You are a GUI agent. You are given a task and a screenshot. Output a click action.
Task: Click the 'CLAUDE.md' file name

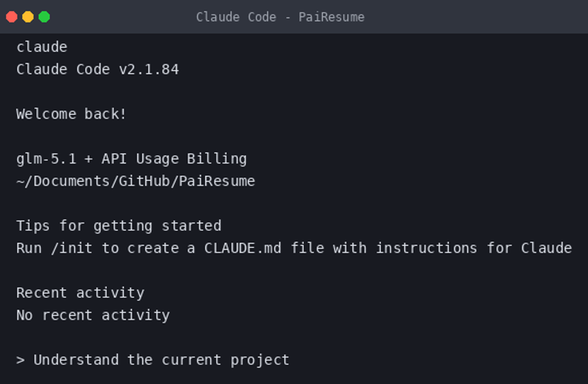pyautogui.click(x=243, y=248)
